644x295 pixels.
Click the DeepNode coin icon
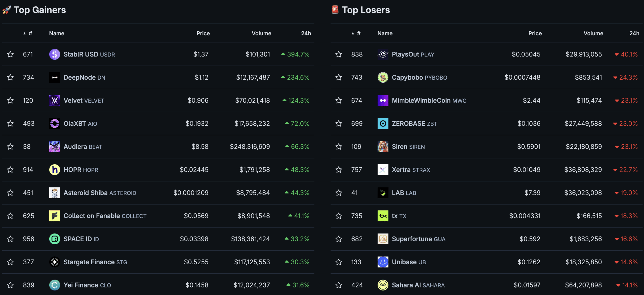55,77
